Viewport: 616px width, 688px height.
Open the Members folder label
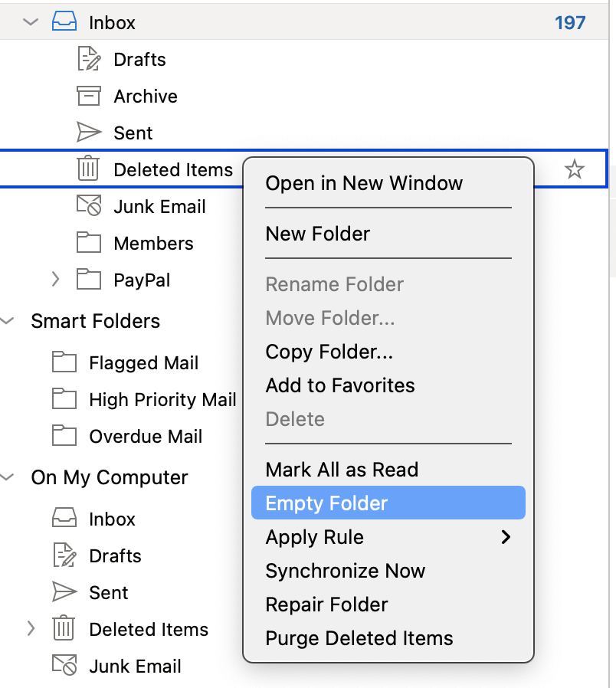point(153,244)
